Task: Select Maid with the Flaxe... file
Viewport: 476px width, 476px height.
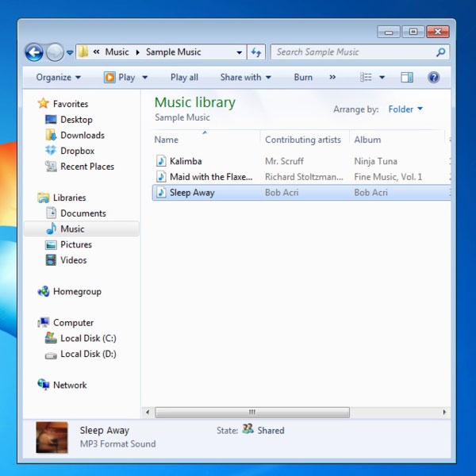Action: tap(211, 177)
